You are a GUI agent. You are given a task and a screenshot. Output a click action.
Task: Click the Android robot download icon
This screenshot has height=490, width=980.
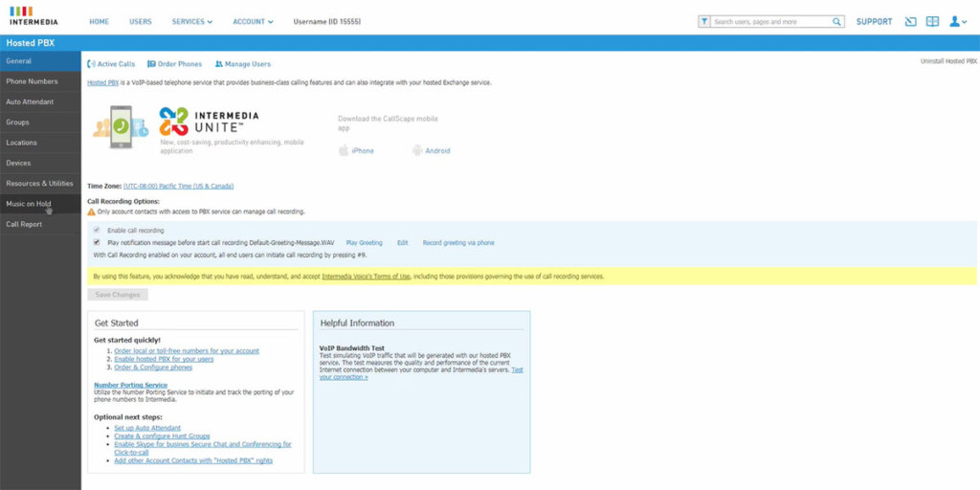(417, 150)
